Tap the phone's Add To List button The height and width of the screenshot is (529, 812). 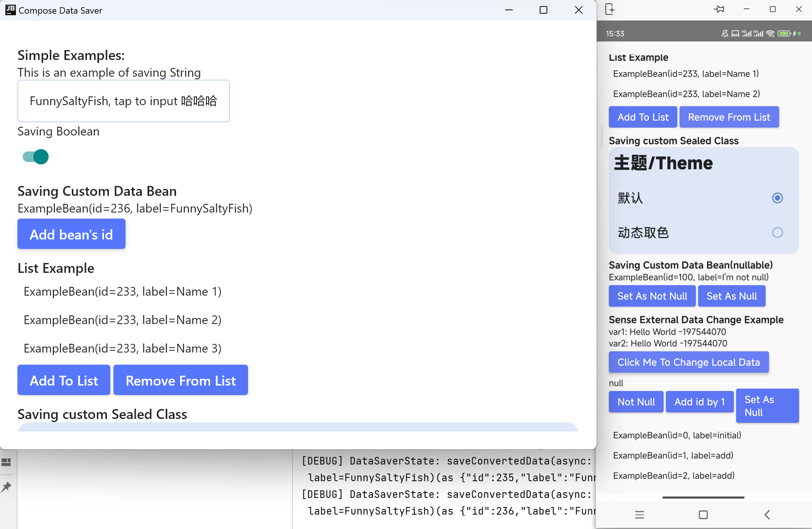pyautogui.click(x=642, y=117)
